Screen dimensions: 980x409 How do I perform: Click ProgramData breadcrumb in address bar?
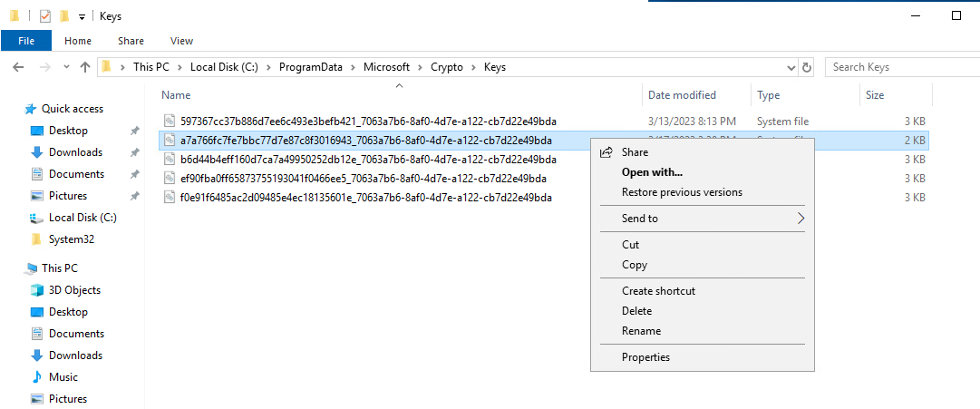[311, 67]
